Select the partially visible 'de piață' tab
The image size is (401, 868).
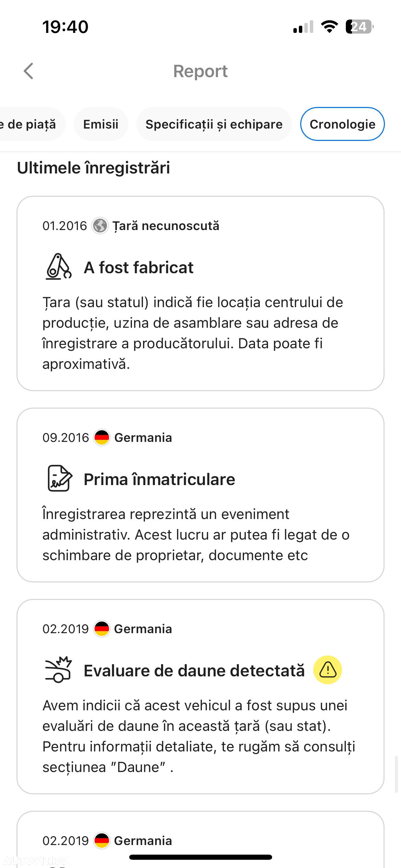(x=31, y=124)
